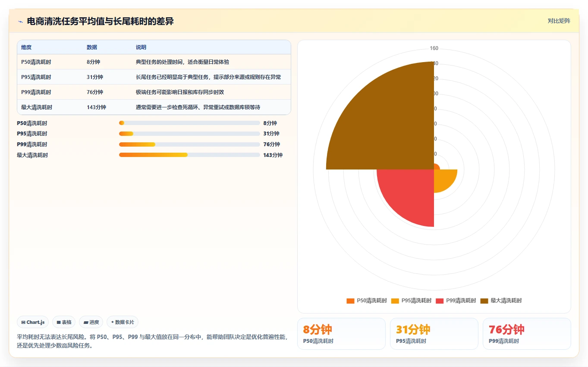Viewport: 588px width, 367px height.
Task: Click the P99清洗耗时 progress bar
Action: pyautogui.click(x=189, y=144)
